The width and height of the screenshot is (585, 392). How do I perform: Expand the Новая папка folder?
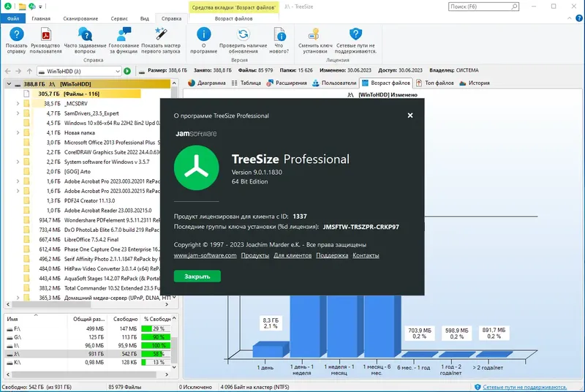18,132
